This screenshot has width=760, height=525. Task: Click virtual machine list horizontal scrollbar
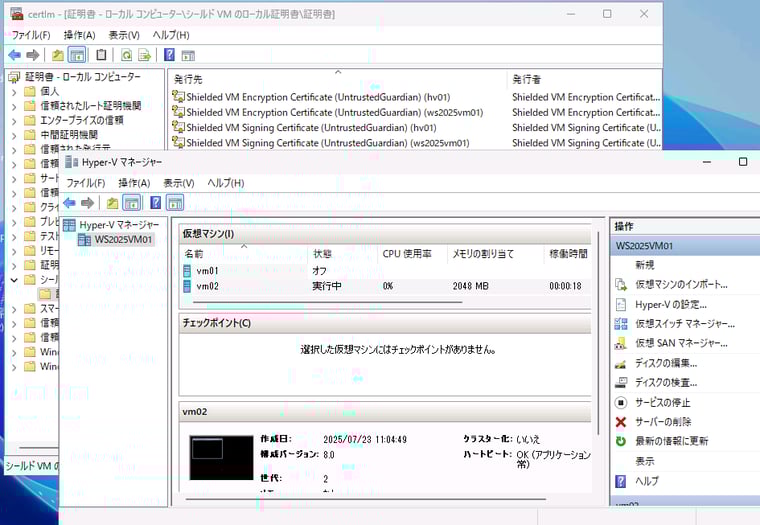pos(328,302)
